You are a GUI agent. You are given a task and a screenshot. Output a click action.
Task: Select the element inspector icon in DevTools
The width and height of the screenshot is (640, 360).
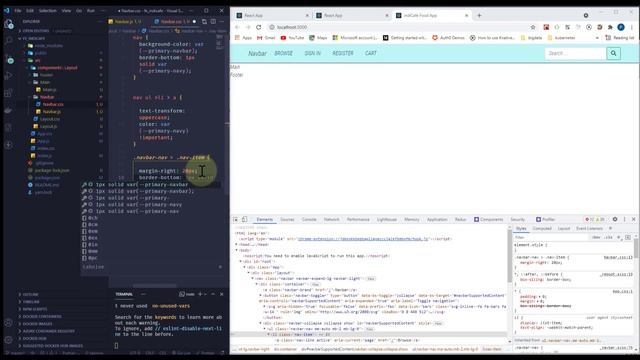(x=236, y=220)
